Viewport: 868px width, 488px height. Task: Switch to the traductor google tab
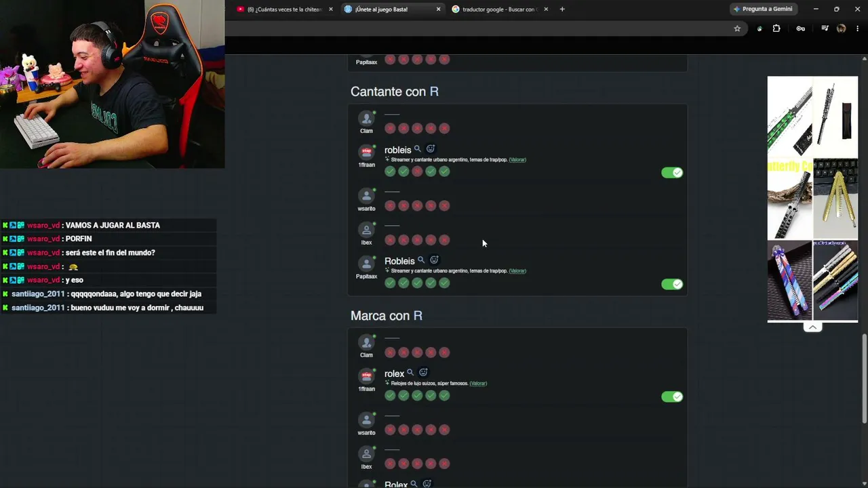500,9
